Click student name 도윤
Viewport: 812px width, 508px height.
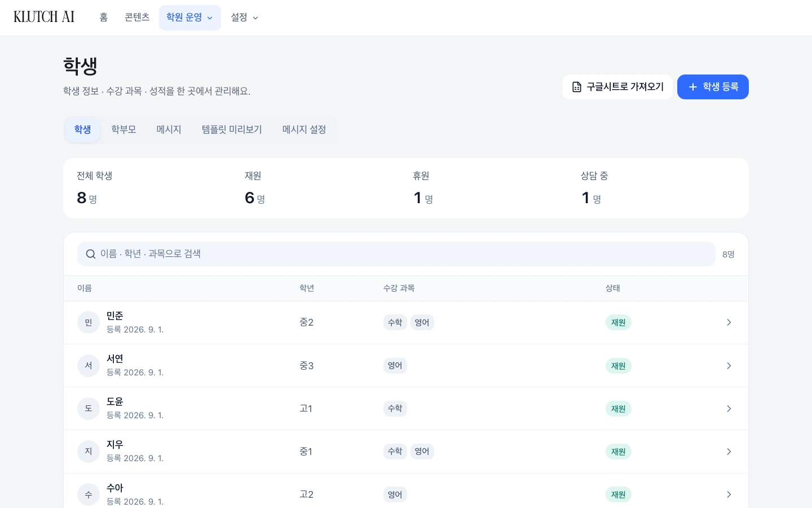(x=115, y=402)
